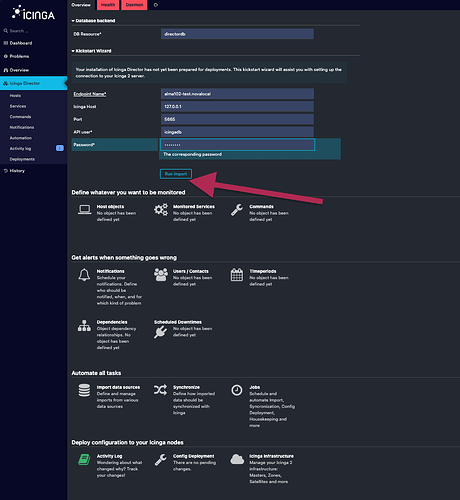
Task: Open Timeperiods calendar icon
Action: point(237,275)
